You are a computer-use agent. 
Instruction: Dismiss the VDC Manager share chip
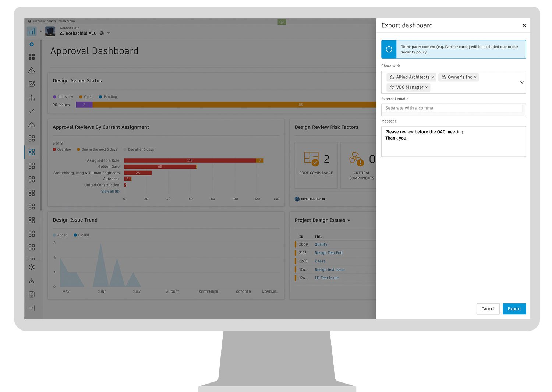click(x=427, y=87)
